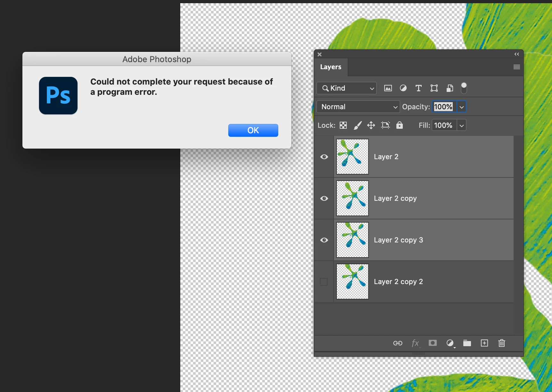Click the Layer 2 copy 3 thumbnail
This screenshot has width=552, height=392.
[353, 240]
